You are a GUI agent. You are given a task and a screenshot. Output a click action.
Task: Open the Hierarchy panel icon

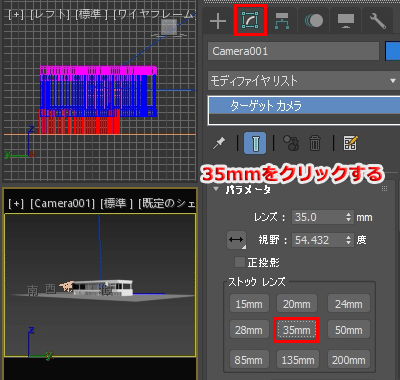coord(282,21)
